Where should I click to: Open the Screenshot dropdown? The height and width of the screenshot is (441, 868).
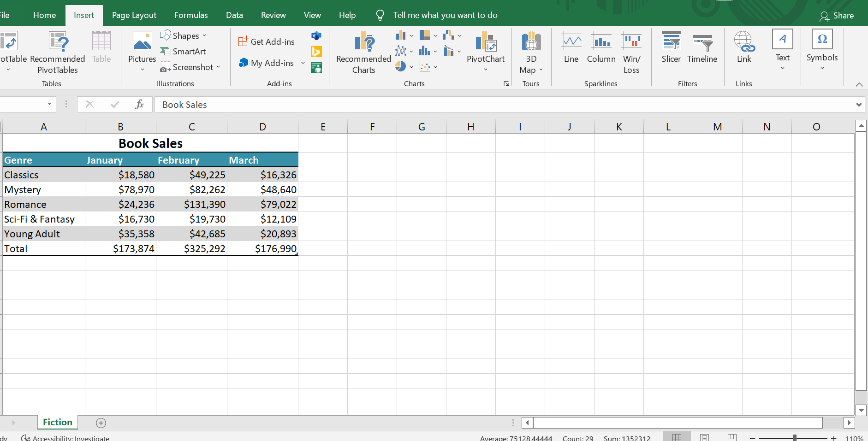[x=190, y=67]
